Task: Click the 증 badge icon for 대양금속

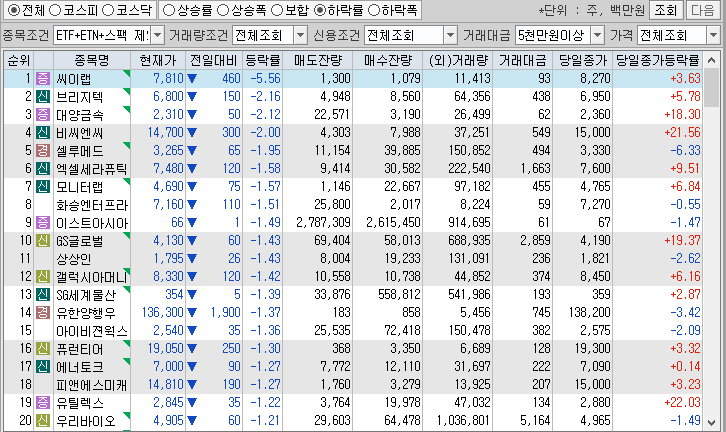Action: [x=43, y=115]
